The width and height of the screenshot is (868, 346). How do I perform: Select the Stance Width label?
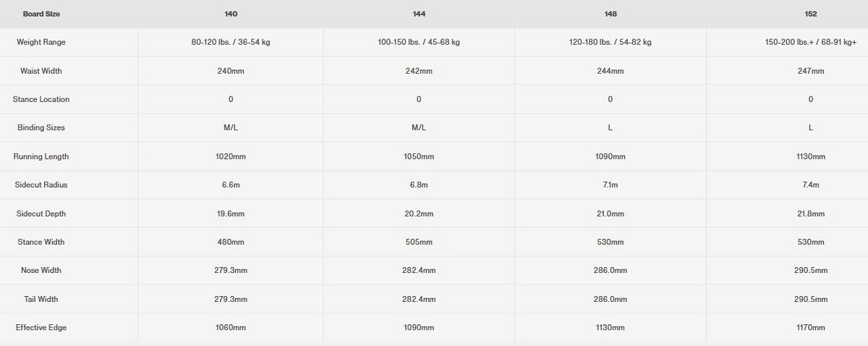pos(41,242)
